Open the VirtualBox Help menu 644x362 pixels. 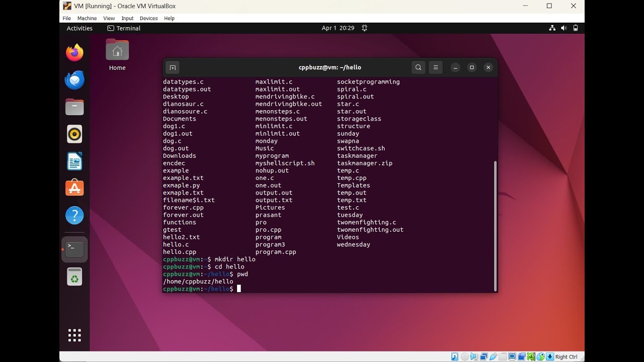[x=170, y=18]
